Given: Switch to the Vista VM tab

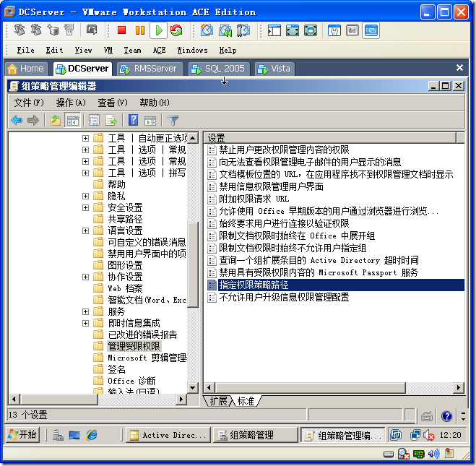Looking at the screenshot, I should pyautogui.click(x=274, y=69).
